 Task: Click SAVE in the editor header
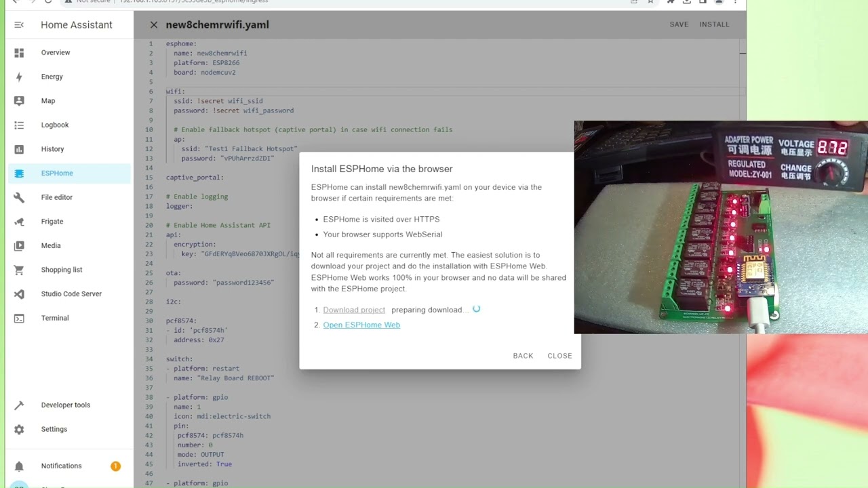[679, 24]
